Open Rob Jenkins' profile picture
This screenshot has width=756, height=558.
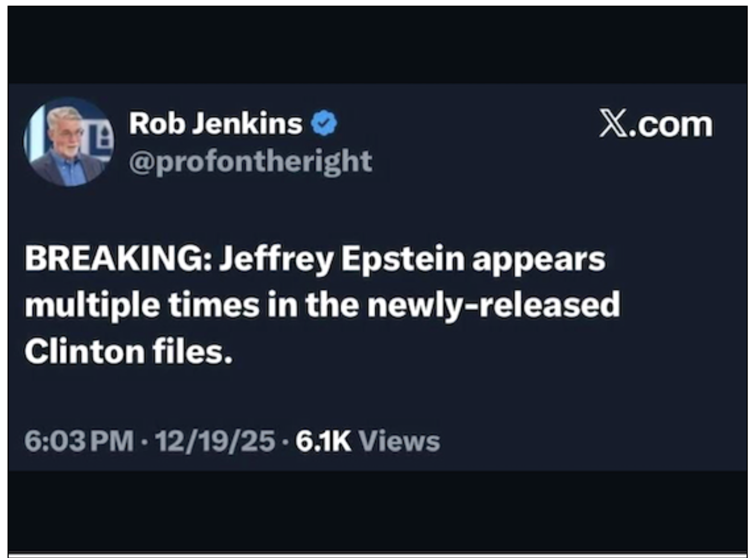69,142
